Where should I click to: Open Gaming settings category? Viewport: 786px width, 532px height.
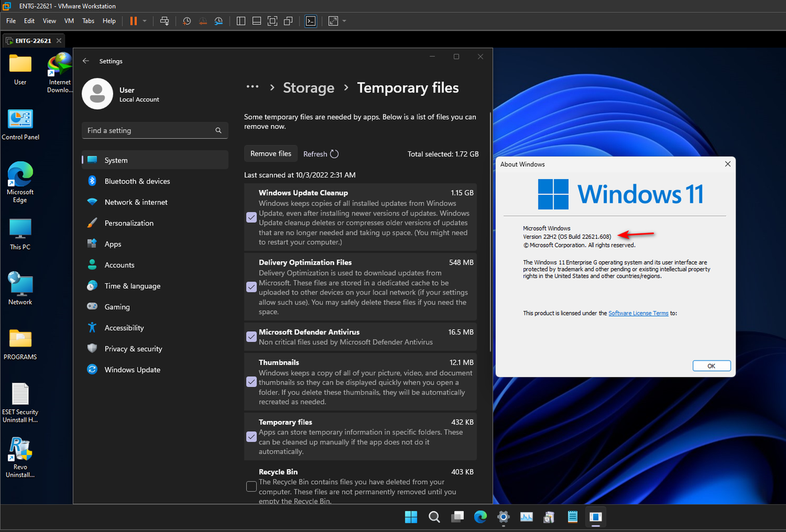coord(154,307)
